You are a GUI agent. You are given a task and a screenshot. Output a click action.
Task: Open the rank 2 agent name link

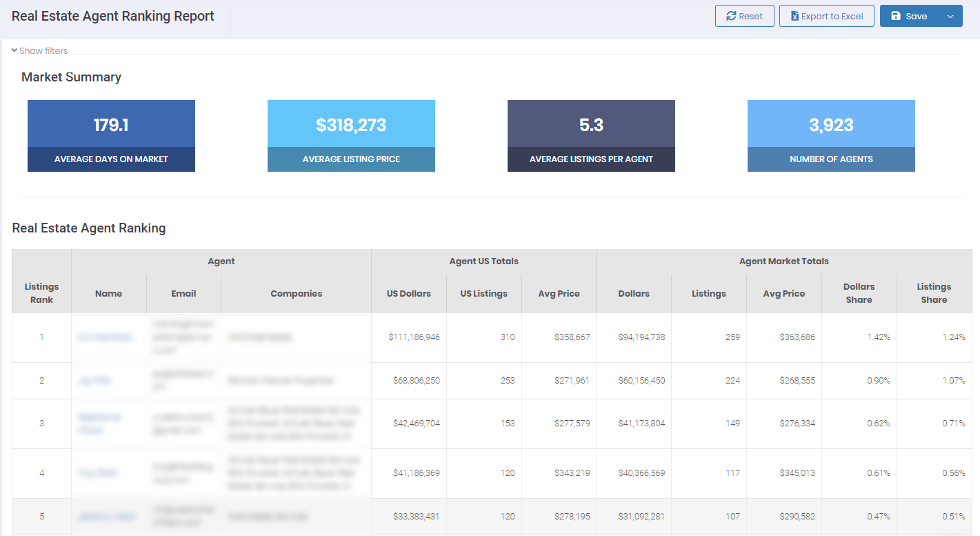click(x=95, y=381)
